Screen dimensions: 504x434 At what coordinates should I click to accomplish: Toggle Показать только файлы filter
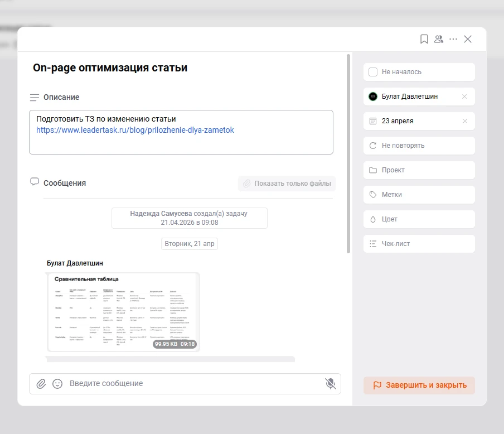coord(287,184)
